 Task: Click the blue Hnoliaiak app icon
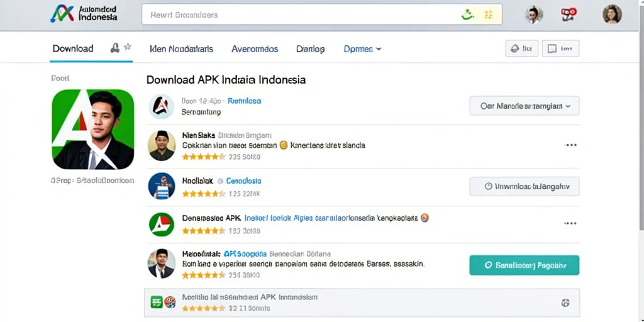click(162, 186)
